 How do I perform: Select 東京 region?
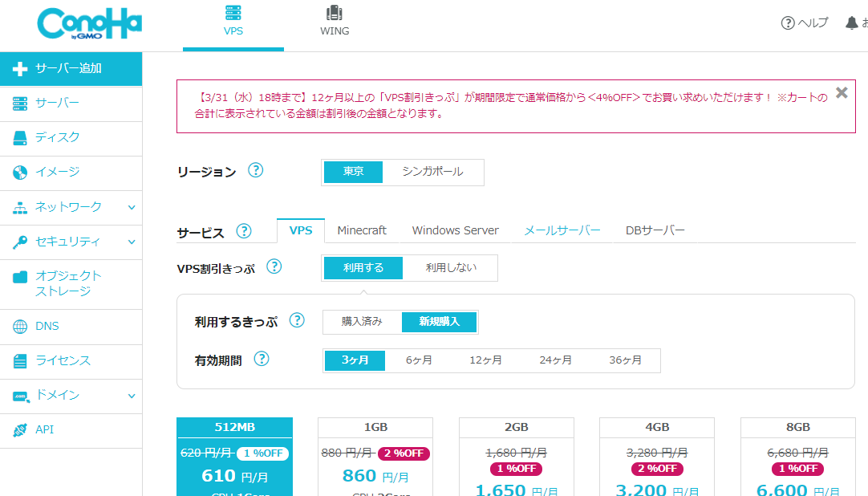[x=353, y=173]
